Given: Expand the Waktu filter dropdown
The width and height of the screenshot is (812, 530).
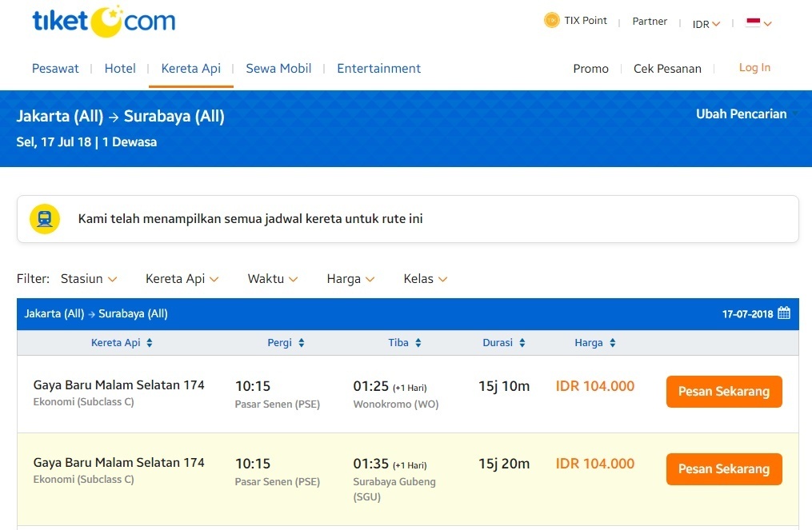Looking at the screenshot, I should point(273,279).
